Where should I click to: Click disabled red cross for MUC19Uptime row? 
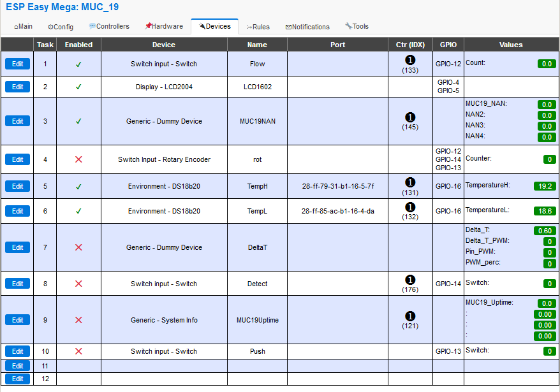78,320
